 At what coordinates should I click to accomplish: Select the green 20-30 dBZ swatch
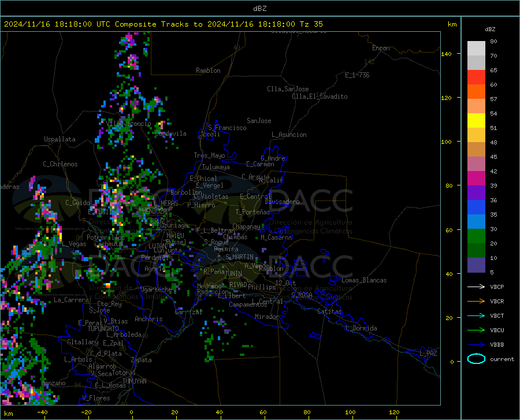click(476, 236)
